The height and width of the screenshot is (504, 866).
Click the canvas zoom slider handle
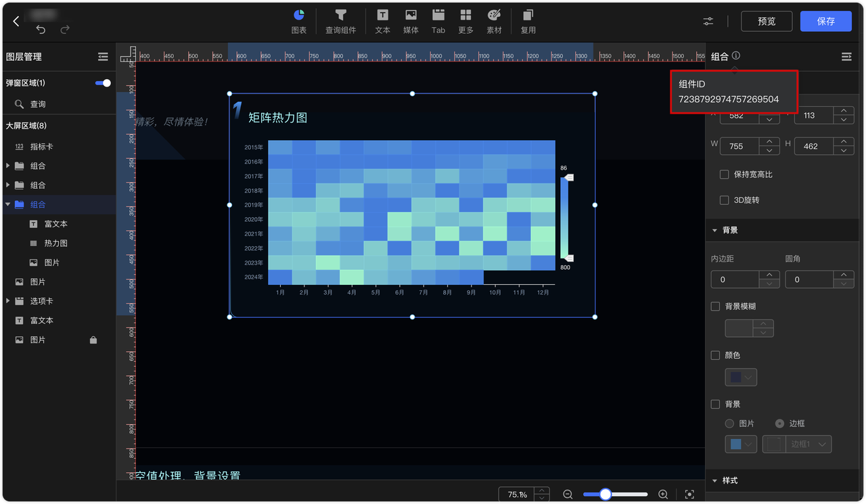pos(606,495)
